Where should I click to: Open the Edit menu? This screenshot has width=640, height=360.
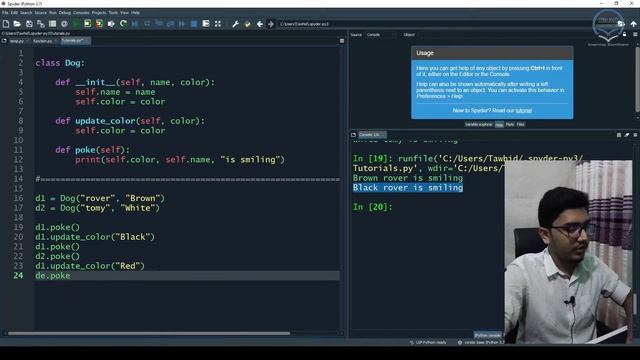point(14,13)
